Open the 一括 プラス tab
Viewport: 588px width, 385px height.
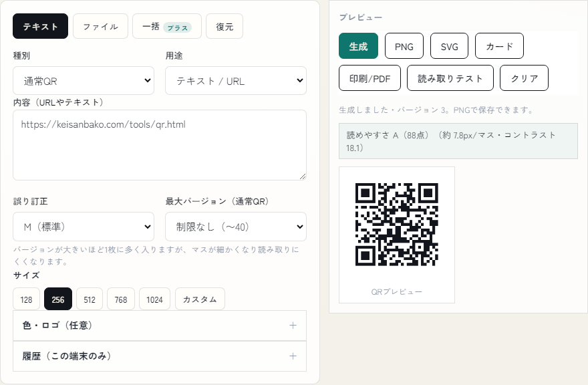[167, 26]
